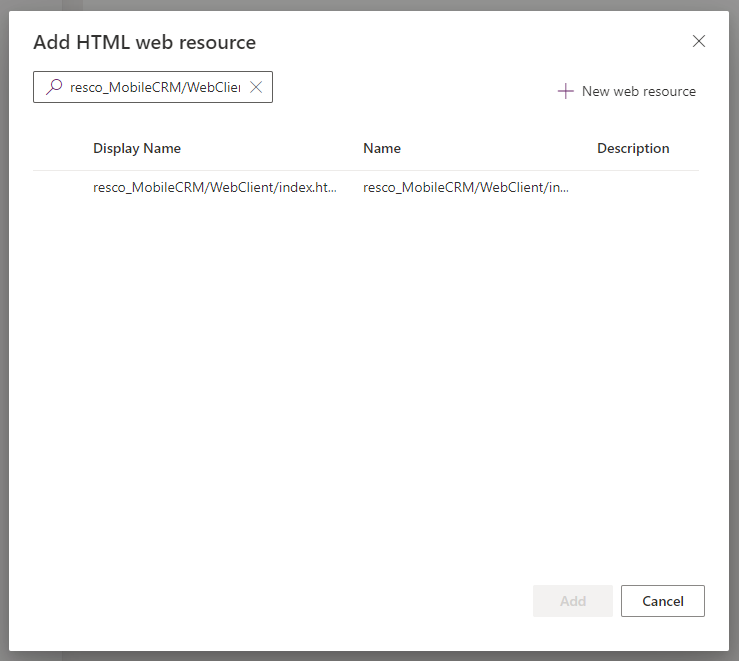Sort by the Name column header

pyautogui.click(x=382, y=148)
